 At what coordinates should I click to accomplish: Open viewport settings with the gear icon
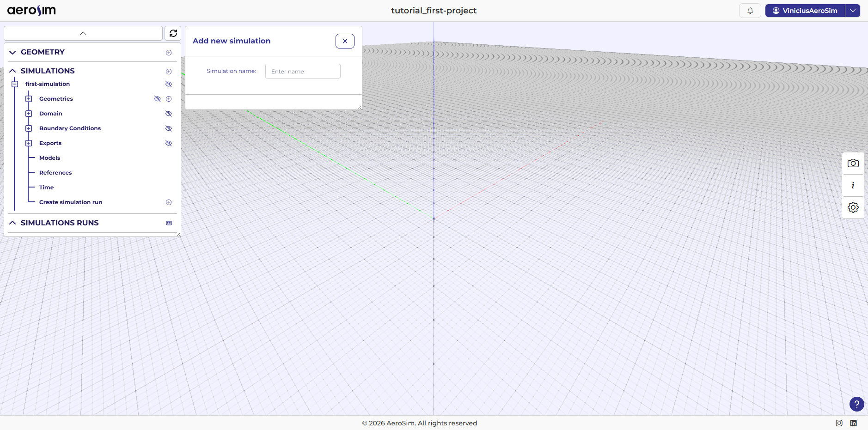853,207
